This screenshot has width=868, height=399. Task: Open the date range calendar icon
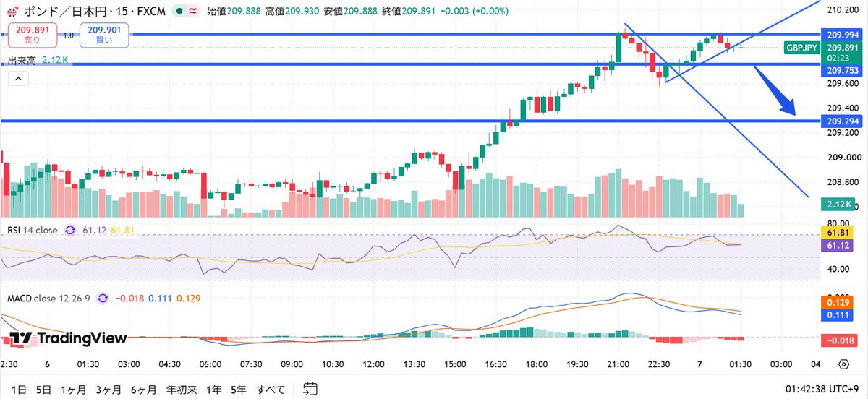point(310,389)
